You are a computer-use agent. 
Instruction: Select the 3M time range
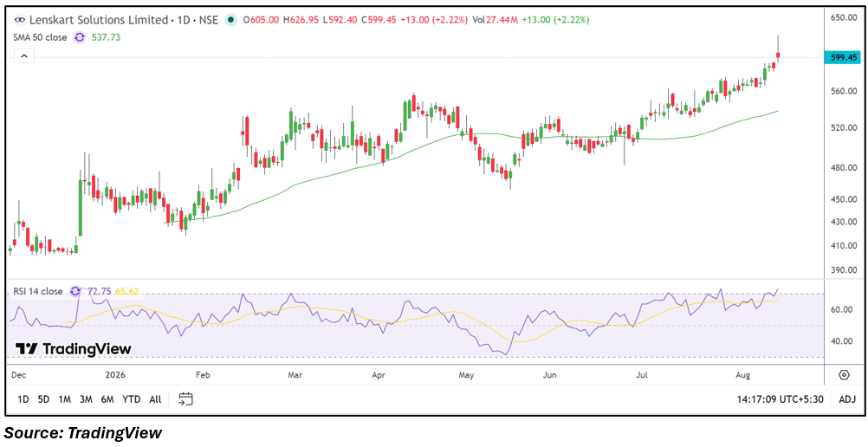click(x=85, y=398)
